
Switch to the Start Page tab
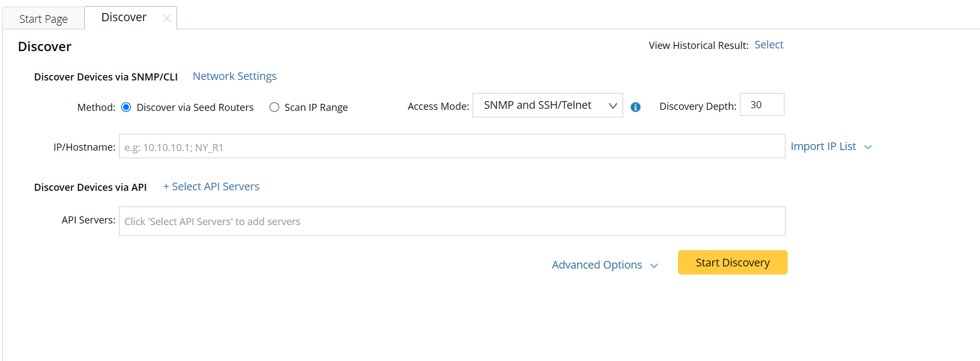pyautogui.click(x=43, y=19)
